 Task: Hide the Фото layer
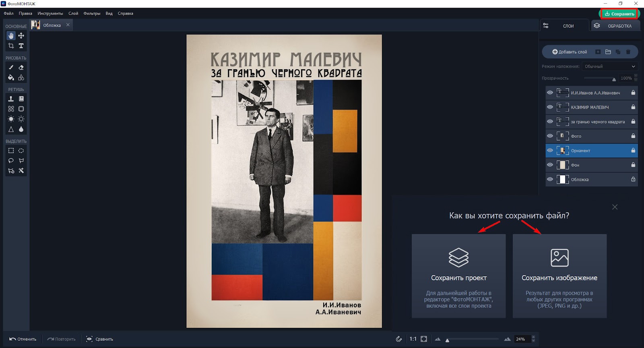550,136
